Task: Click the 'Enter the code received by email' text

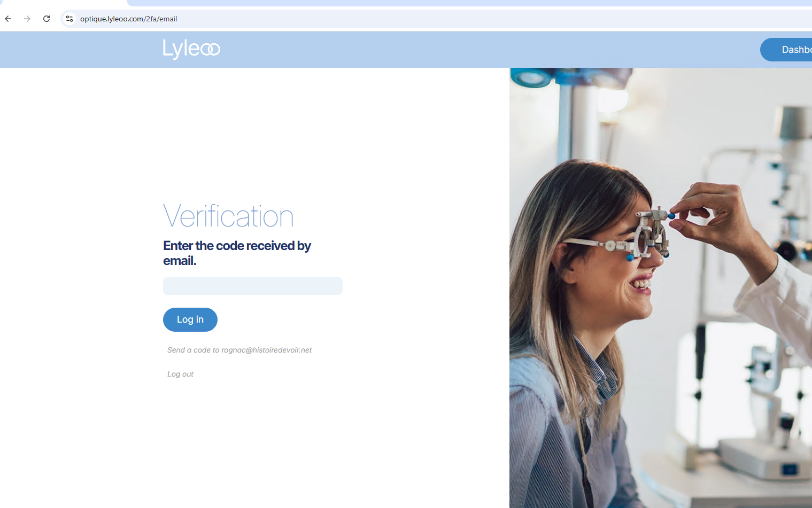Action: (237, 253)
